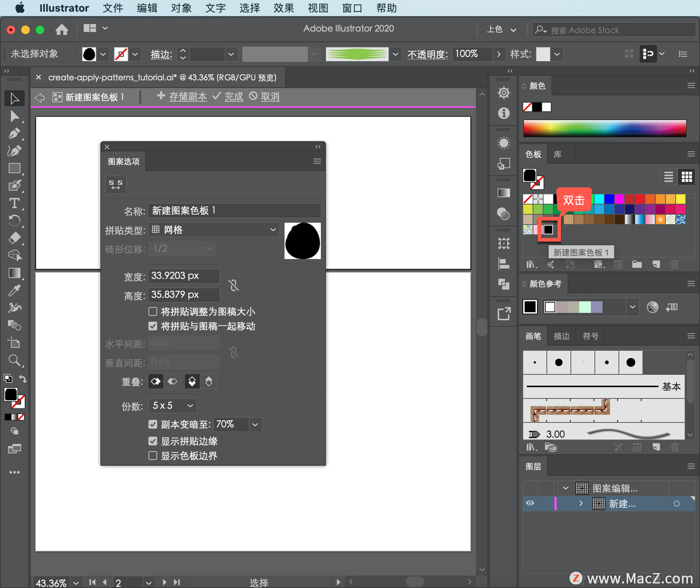
Task: Choose the Eyedropper tool
Action: [14, 291]
